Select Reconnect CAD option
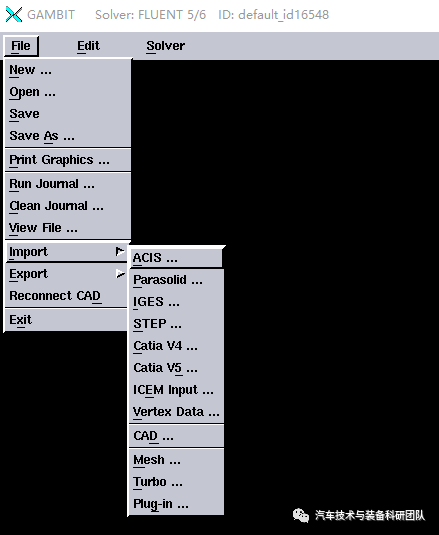Screen dimensions: 439x535 (x=66, y=295)
